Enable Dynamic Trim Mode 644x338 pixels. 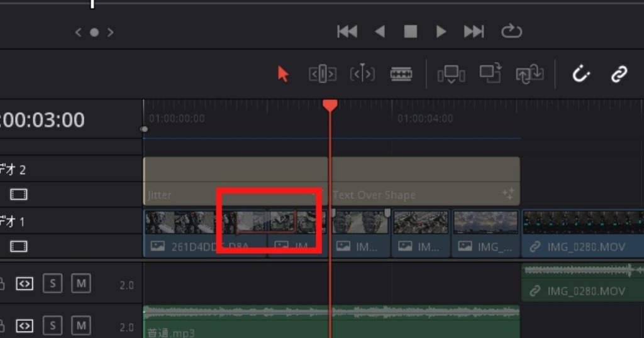click(x=362, y=74)
